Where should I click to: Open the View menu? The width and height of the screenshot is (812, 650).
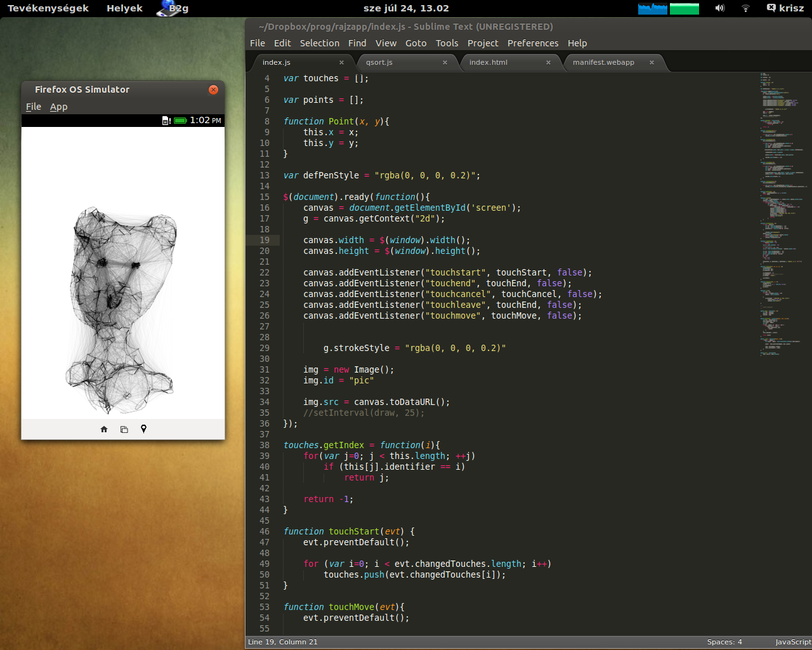click(x=386, y=43)
